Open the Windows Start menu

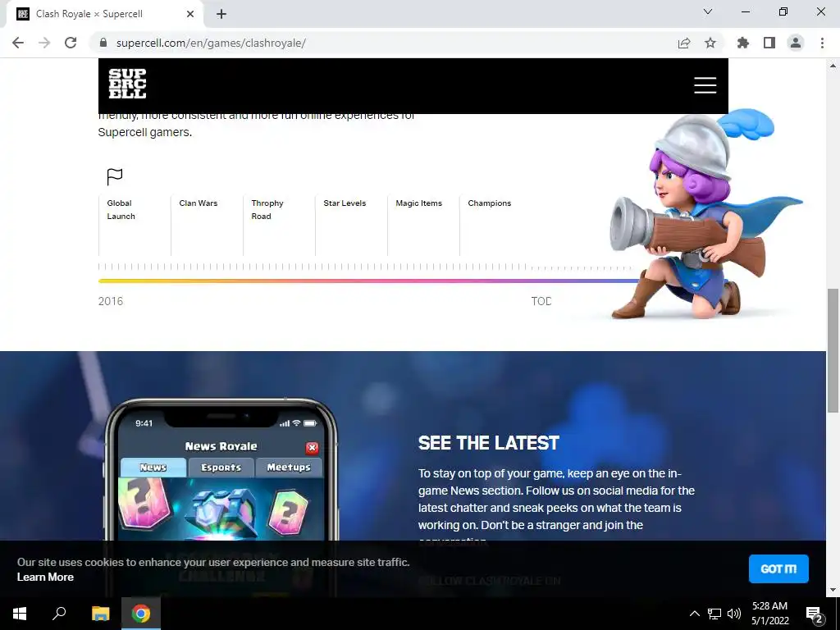(20, 614)
